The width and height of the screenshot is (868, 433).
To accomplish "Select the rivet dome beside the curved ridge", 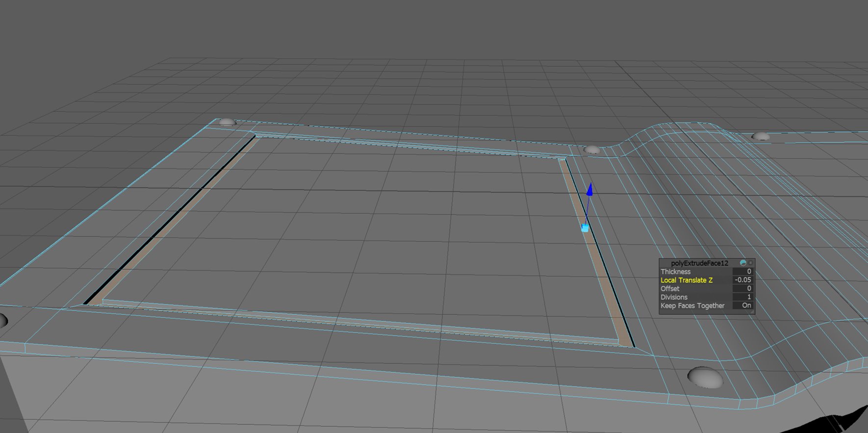I will click(x=592, y=149).
